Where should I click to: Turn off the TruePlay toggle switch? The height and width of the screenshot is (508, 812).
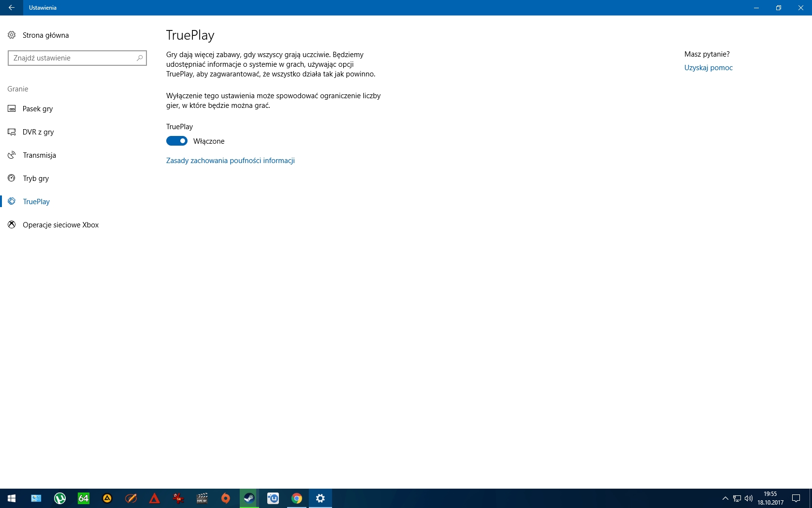pyautogui.click(x=177, y=141)
